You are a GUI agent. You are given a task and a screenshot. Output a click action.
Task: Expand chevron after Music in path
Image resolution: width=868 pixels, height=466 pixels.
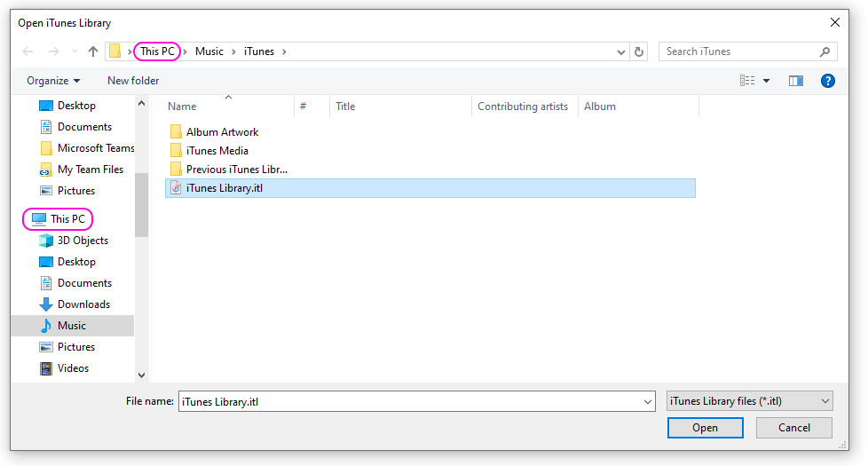[233, 51]
